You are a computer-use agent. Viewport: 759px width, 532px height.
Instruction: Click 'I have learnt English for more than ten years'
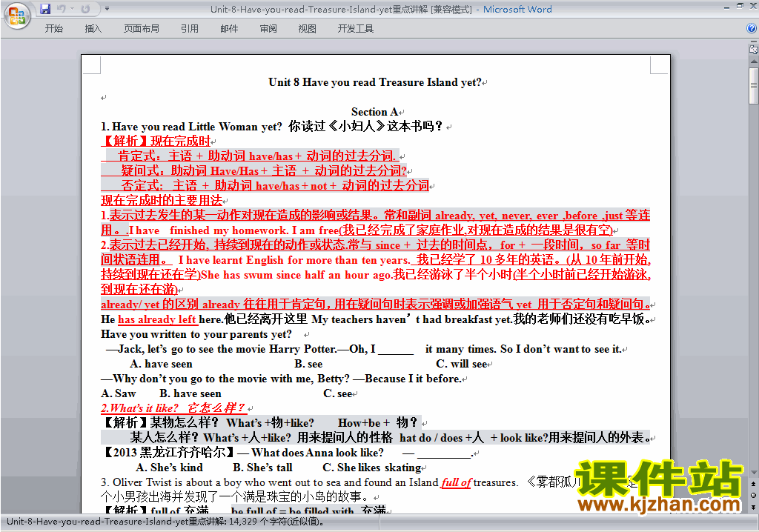(x=294, y=260)
